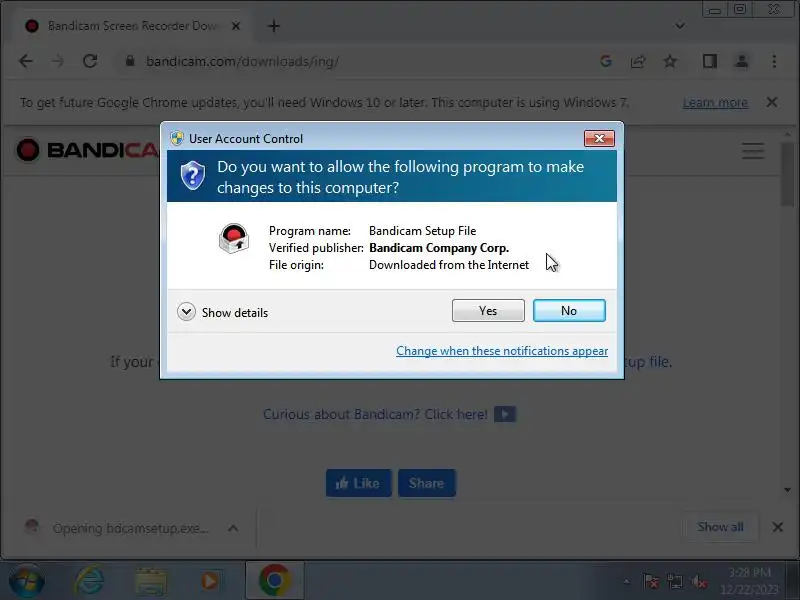The height and width of the screenshot is (600, 800).
Task: Expand Show details chevron in UAC dialog
Action: pyautogui.click(x=186, y=312)
